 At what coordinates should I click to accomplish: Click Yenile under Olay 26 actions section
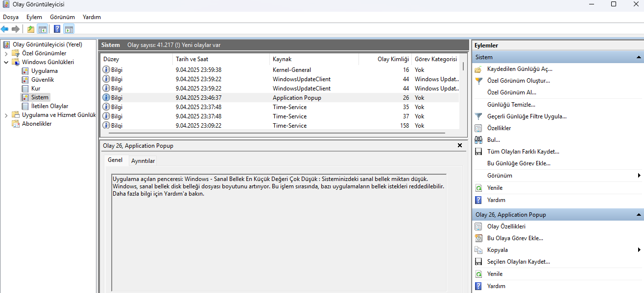495,274
